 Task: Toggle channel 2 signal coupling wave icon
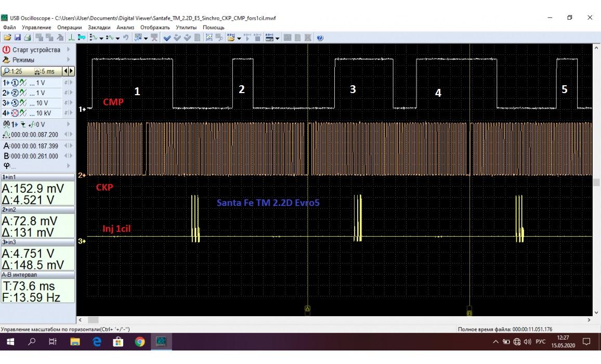pyautogui.click(x=23, y=93)
